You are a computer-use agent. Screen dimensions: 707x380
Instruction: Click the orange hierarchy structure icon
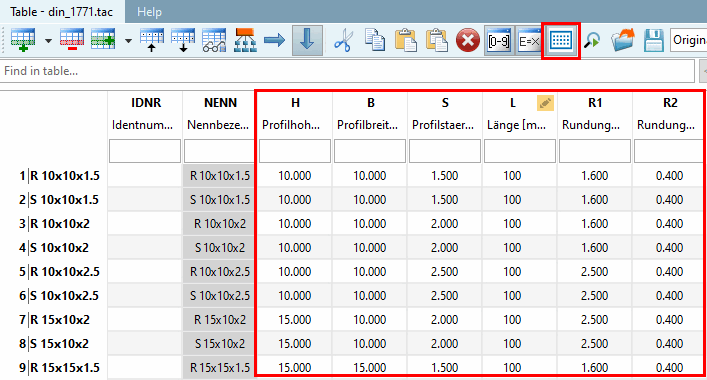245,41
